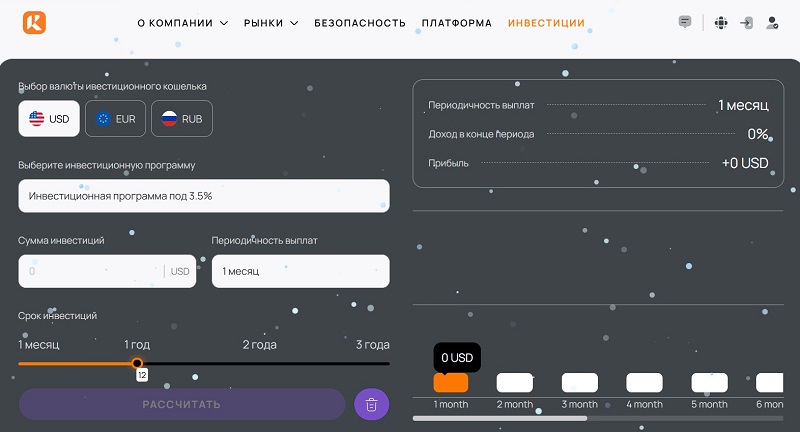Click the orange K logo
800x432 pixels.
(x=35, y=22)
